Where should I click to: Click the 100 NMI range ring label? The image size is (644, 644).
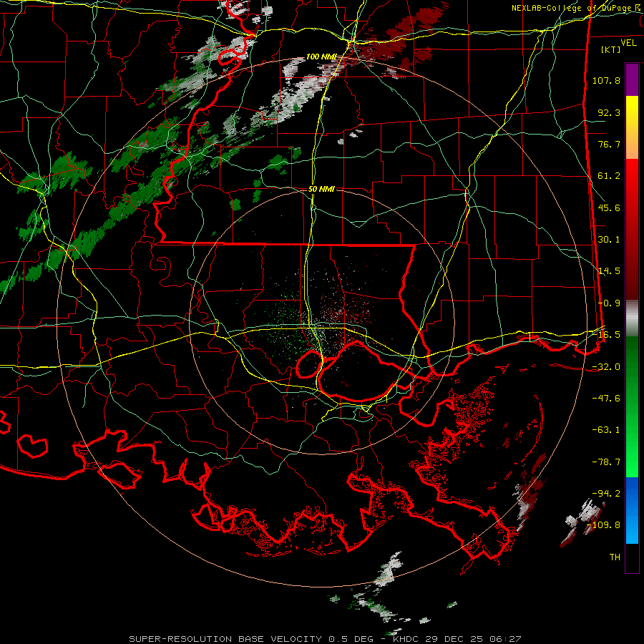pos(321,57)
